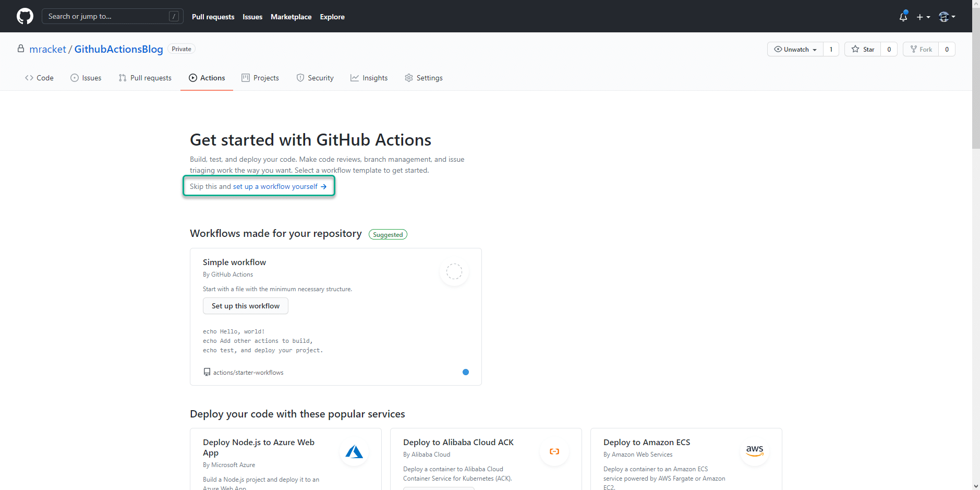Click set up a workflow yourself link
This screenshot has width=980, height=490.
click(x=280, y=186)
